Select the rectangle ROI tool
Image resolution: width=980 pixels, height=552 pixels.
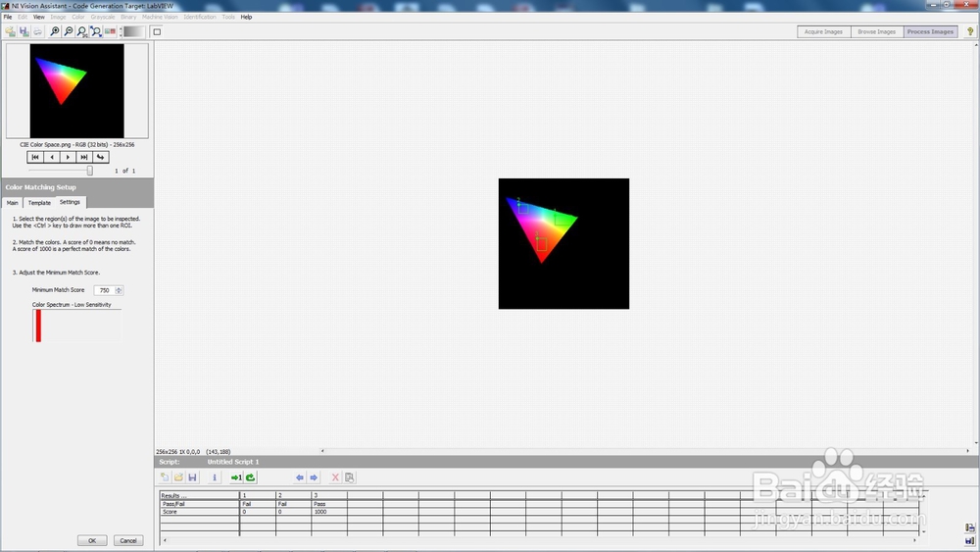(157, 31)
